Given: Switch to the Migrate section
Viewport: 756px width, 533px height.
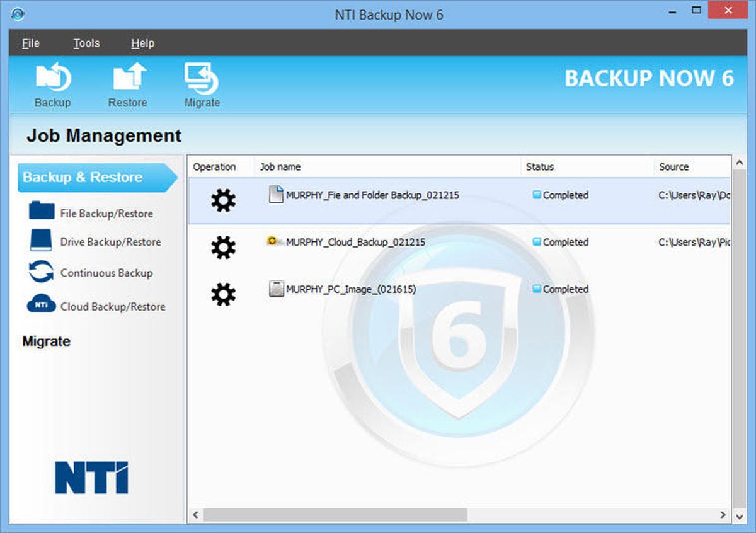Looking at the screenshot, I should (x=45, y=341).
